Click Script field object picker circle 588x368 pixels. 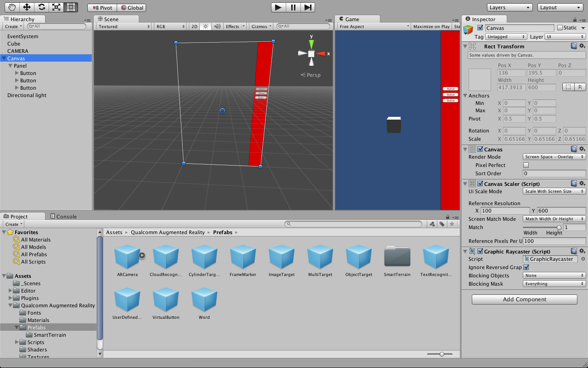[x=583, y=259]
